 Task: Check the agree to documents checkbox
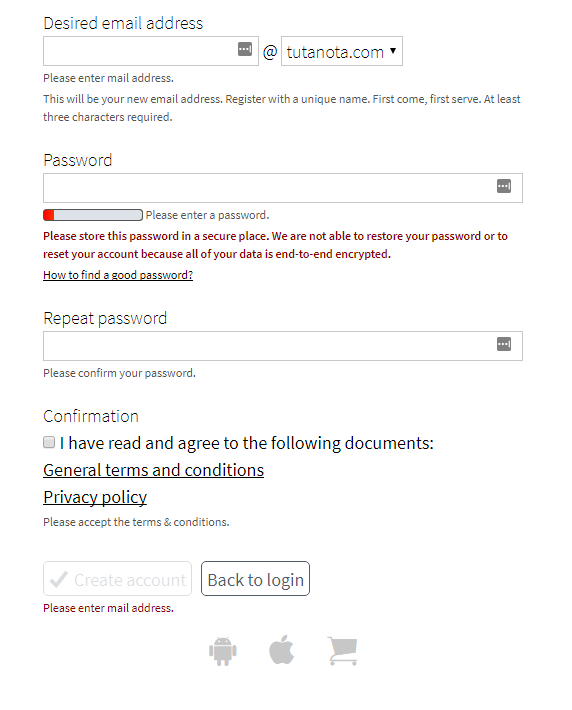pos(49,442)
